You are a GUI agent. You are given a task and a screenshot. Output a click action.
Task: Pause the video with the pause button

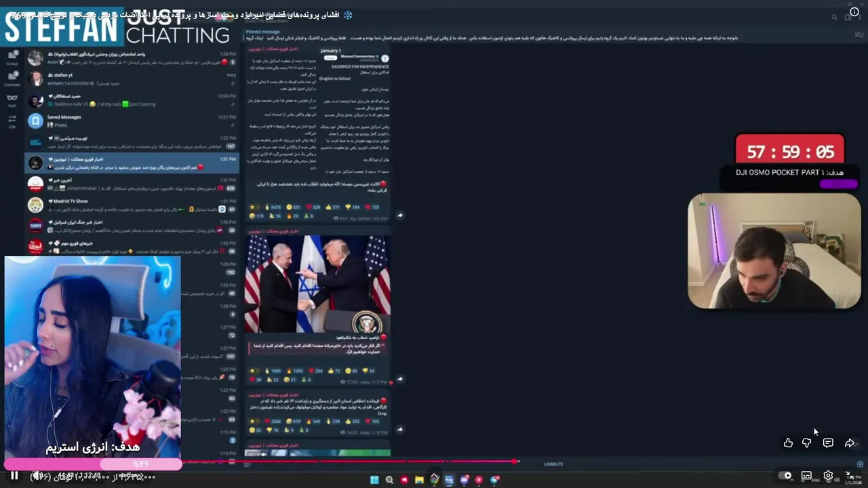point(14,476)
